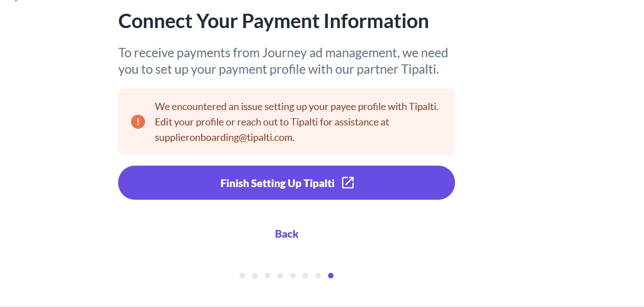Jump to the first step pagination dot
The image size is (644, 307).
click(x=242, y=276)
